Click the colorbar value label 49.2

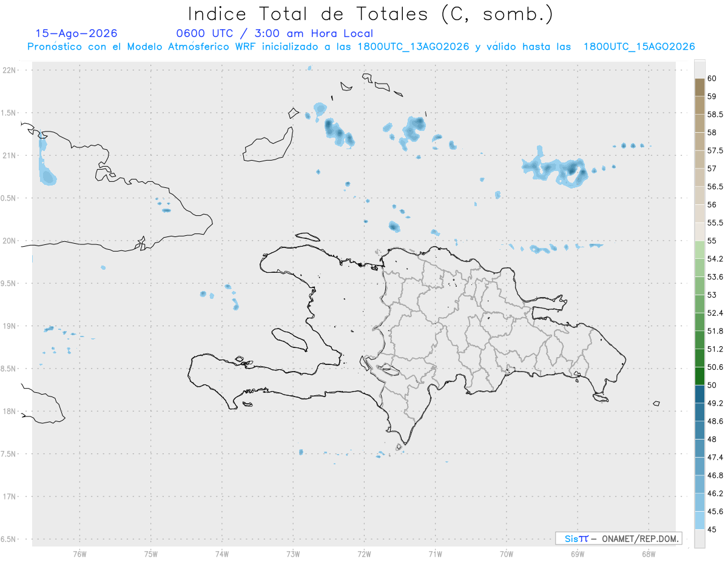715,403
